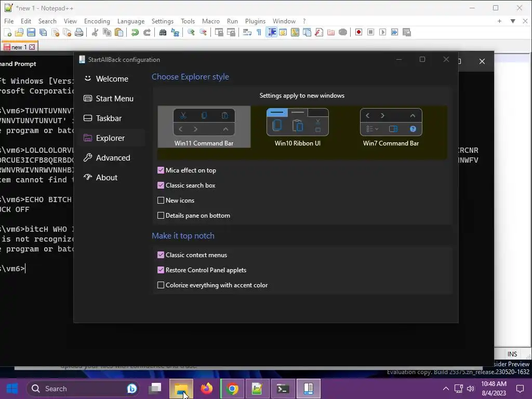Go to Welcome section in StartAllBack
This screenshot has width=532, height=399.
click(112, 79)
